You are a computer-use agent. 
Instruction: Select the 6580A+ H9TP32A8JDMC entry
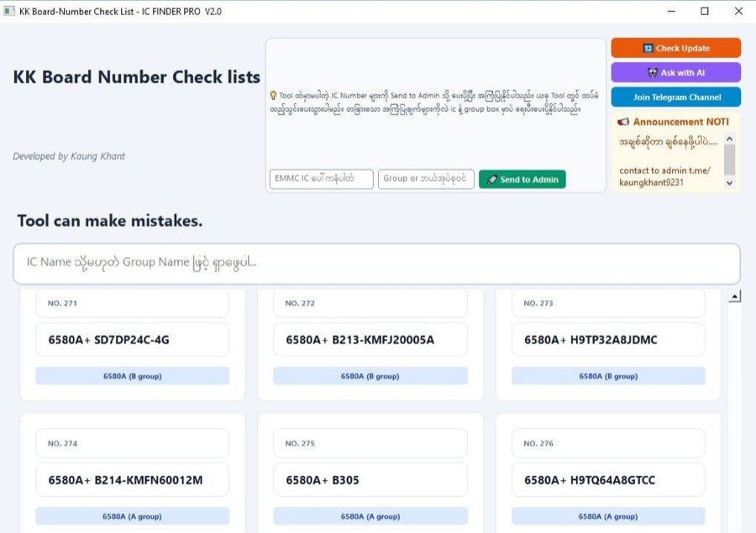pyautogui.click(x=608, y=340)
